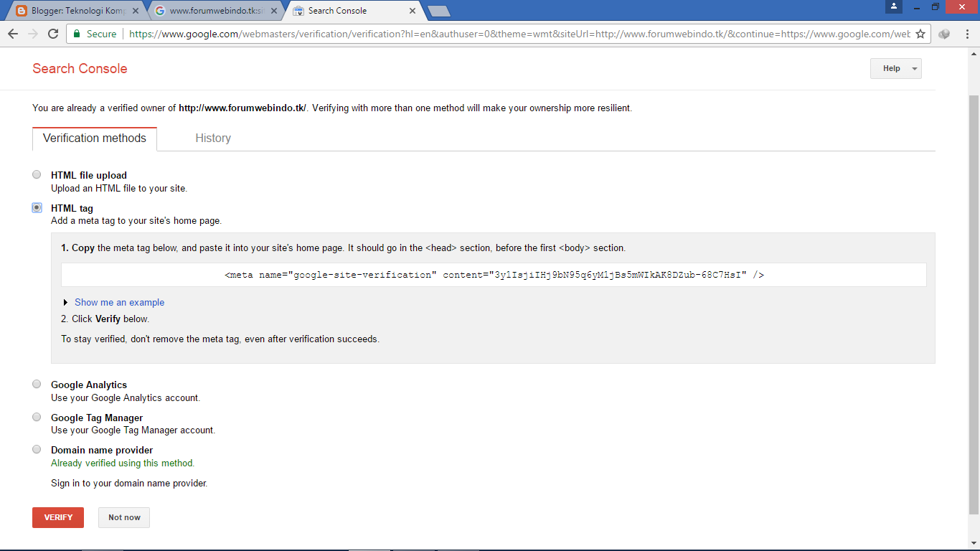
Task: Reload the page with refresh icon
Action: click(x=53, y=34)
